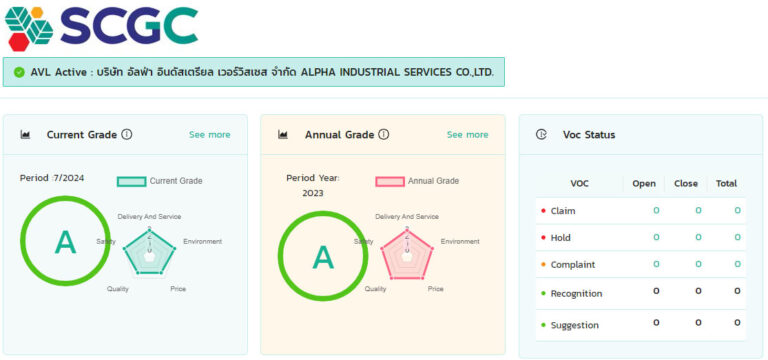Click the Close count for Claim
Screen dimensions: 768x360
point(698,210)
